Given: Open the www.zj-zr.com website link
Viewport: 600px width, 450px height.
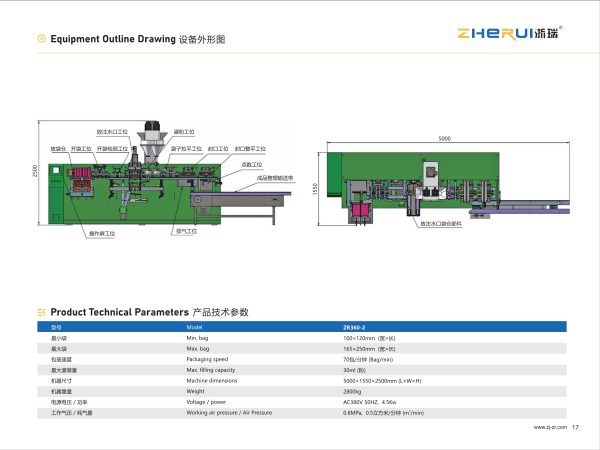Looking at the screenshot, I should (550, 427).
